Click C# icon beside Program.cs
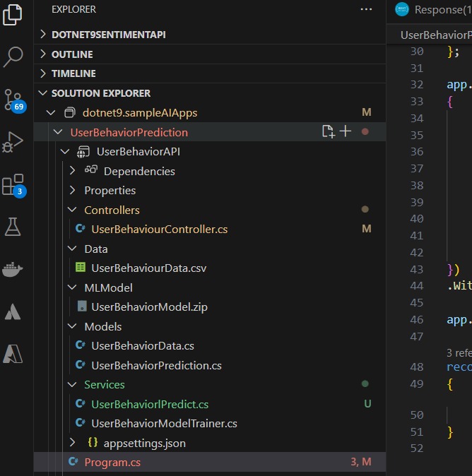Image resolution: width=472 pixels, height=476 pixels. point(73,461)
